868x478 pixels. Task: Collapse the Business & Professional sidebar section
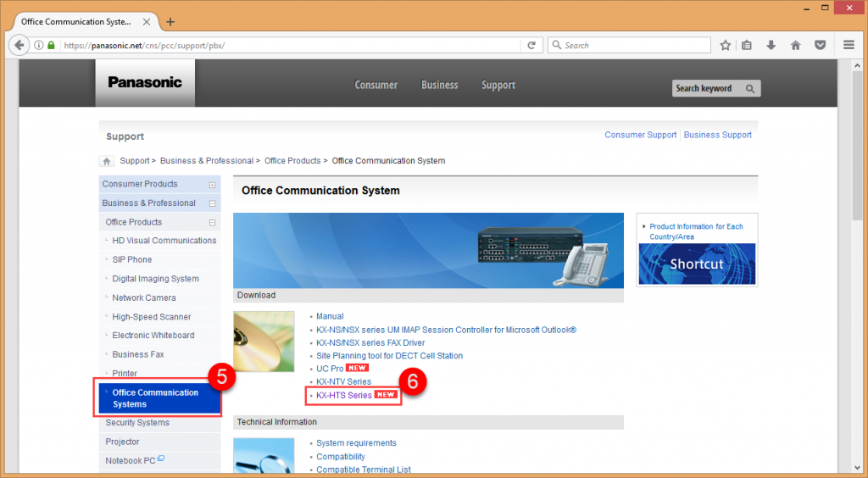(x=212, y=203)
